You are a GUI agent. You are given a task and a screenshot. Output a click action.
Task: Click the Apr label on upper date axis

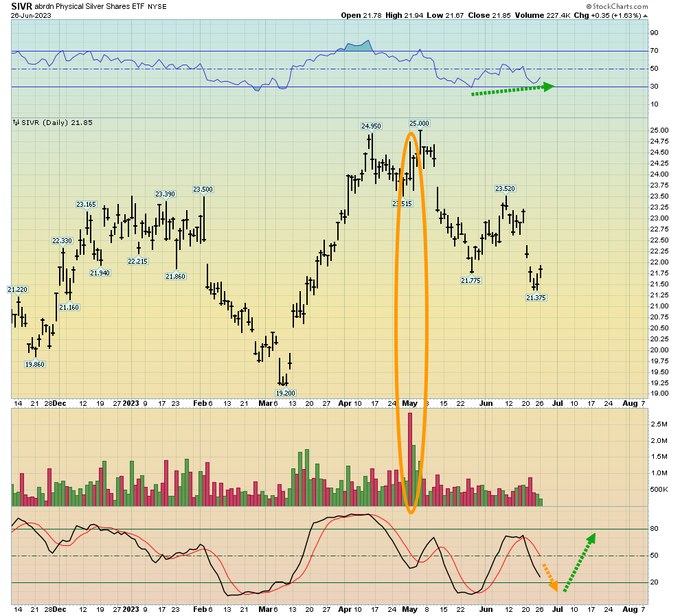(x=345, y=403)
